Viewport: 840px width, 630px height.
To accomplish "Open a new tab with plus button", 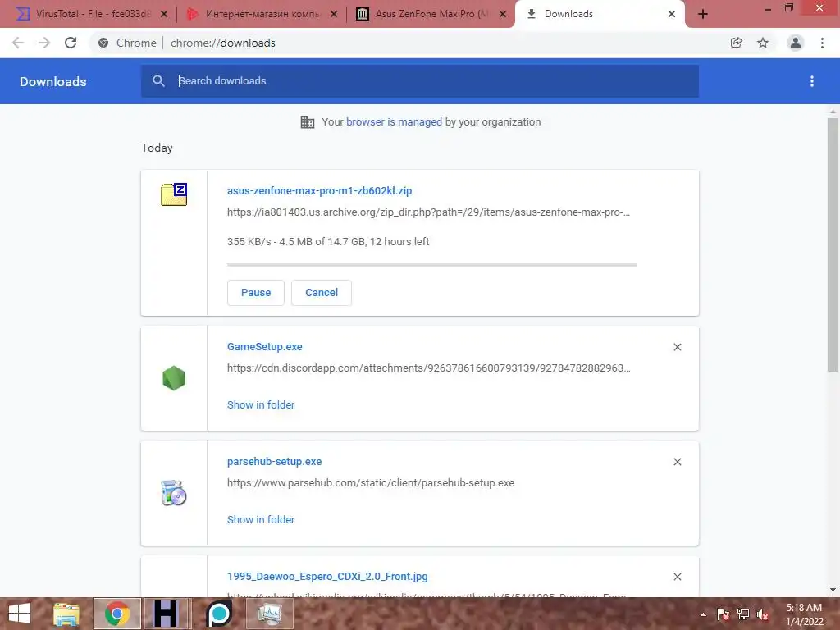I will (703, 14).
